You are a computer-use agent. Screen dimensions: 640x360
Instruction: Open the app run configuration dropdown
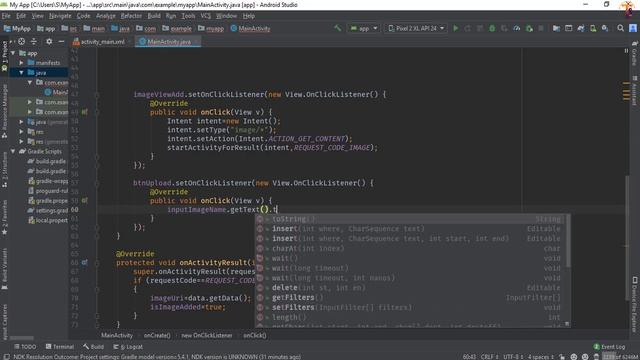[x=364, y=28]
